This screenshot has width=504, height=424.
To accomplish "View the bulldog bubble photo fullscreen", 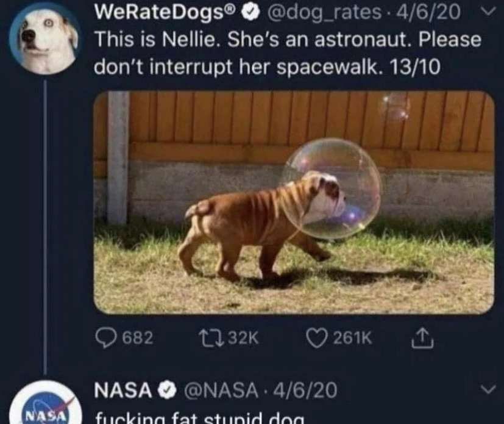I will 294,203.
